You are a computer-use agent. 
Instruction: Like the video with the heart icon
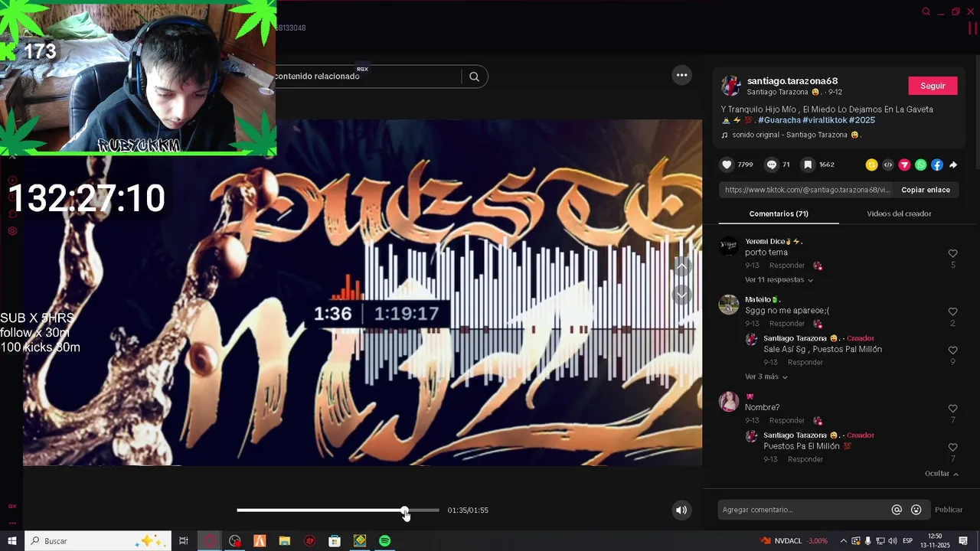click(x=727, y=165)
